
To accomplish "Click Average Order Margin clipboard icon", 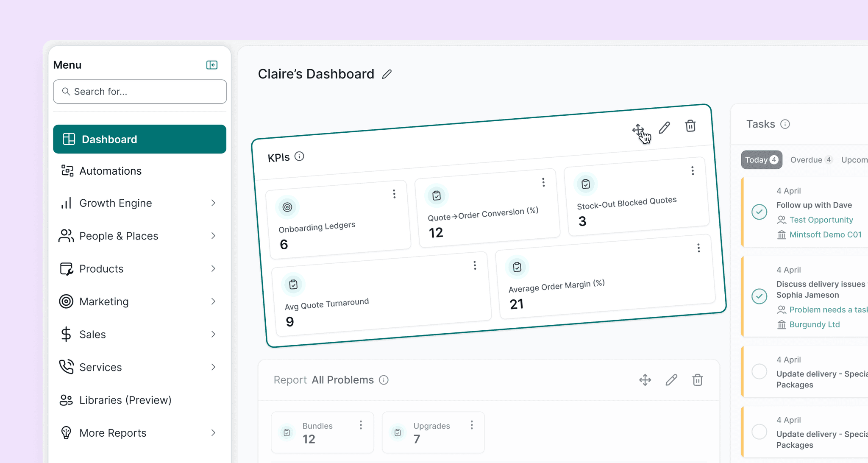I will 517,267.
